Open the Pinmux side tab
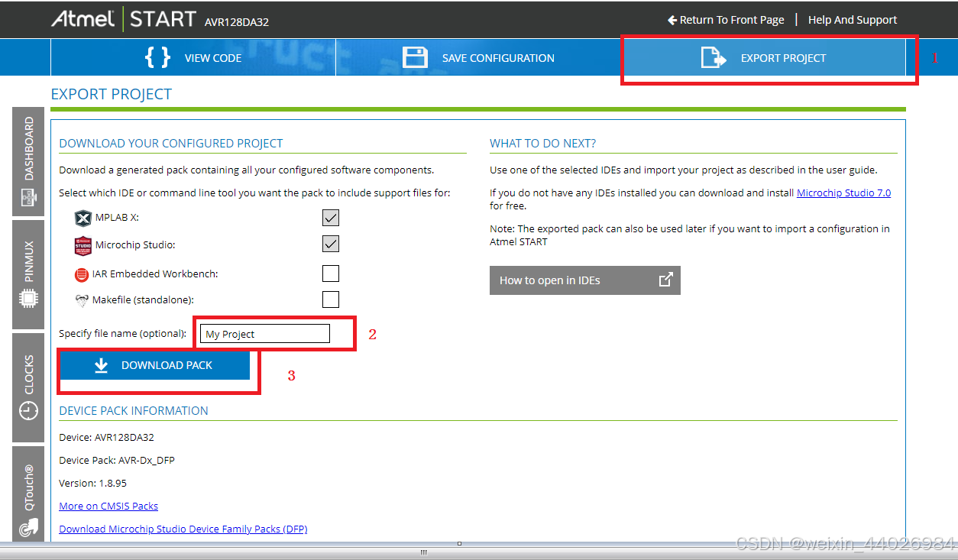 click(28, 275)
